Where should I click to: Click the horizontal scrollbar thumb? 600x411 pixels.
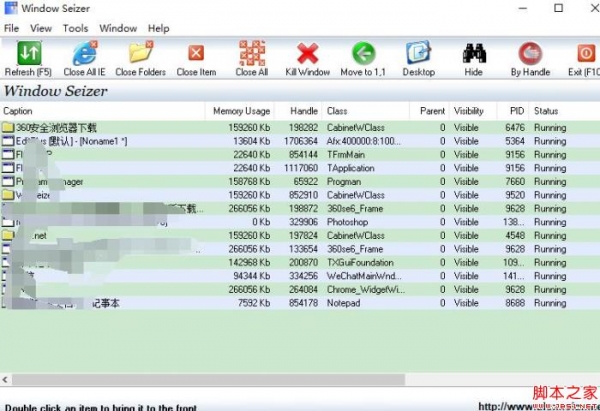pos(208,380)
